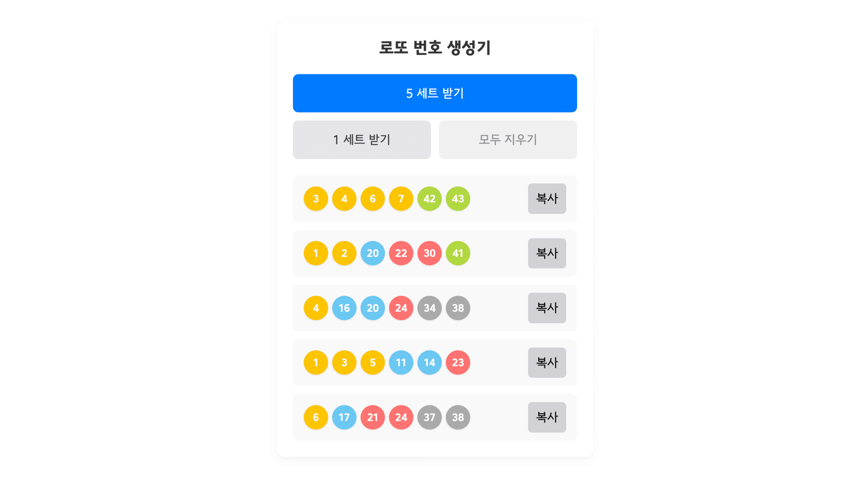This screenshot has width=868, height=486.
Task: Click the yellow ball numbered 6 in set five
Action: pyautogui.click(x=316, y=417)
